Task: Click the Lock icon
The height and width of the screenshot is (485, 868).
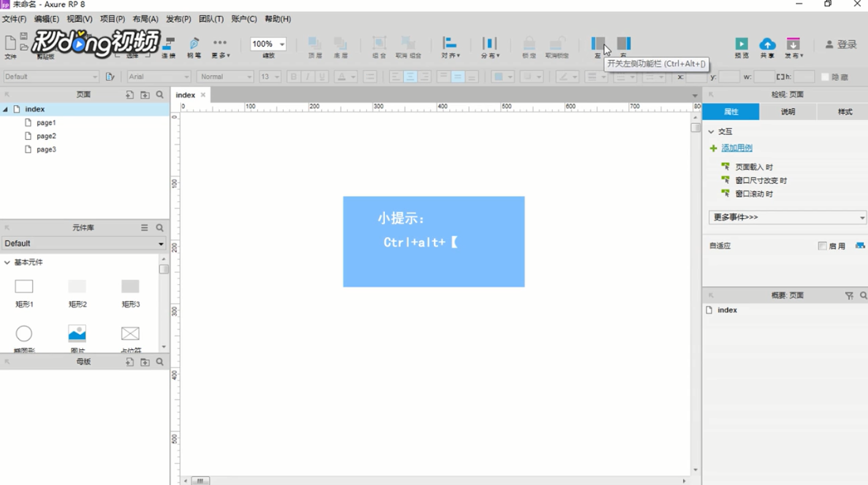Action: click(x=529, y=43)
